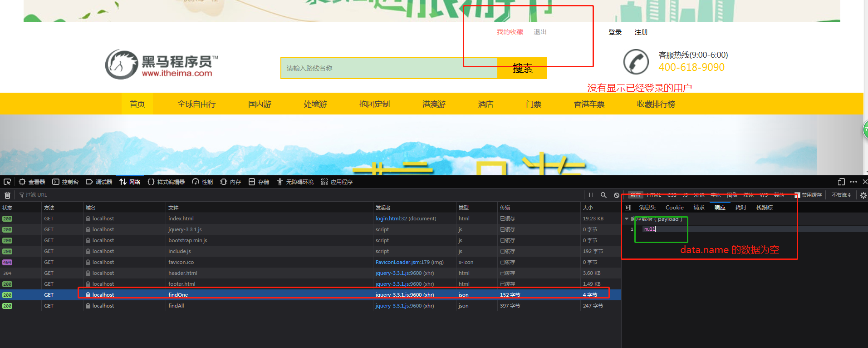Select the favicon.ico request row
Viewport: 868px width, 348px height.
point(310,262)
